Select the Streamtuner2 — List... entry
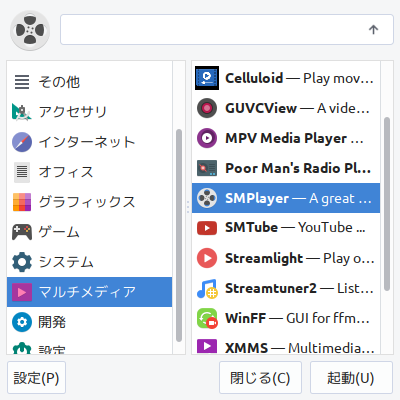Screen dimensions: 400x400 286,288
